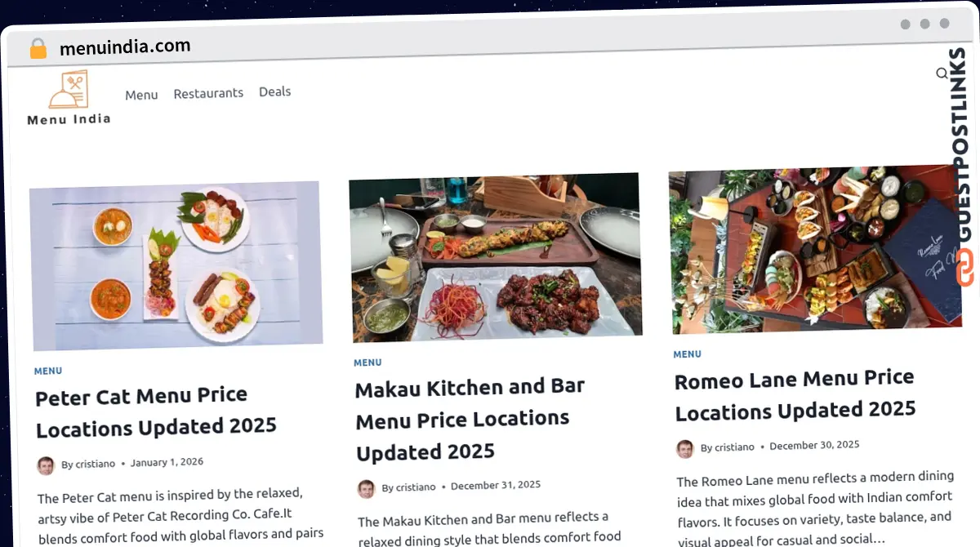Open the Deals navigation item
The width and height of the screenshot is (980, 547).
click(x=275, y=91)
